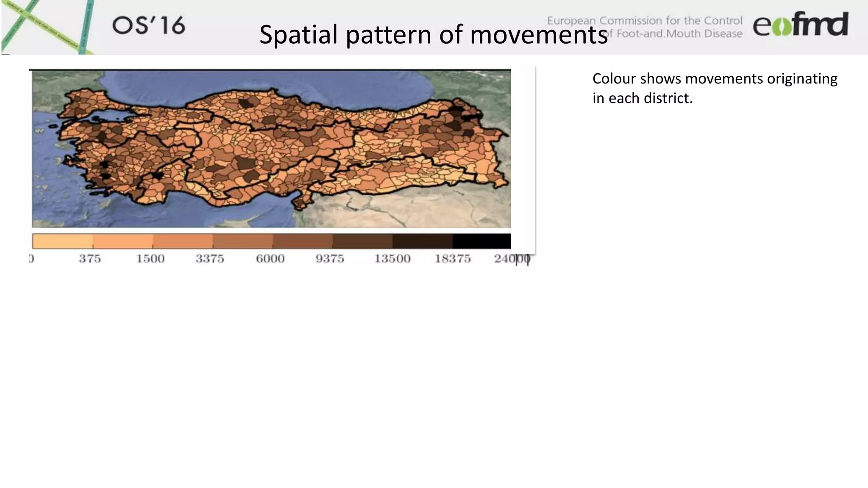The height and width of the screenshot is (488, 868).
Task: Click the 'Colour shows movements originating' caption
Action: pyautogui.click(x=715, y=79)
